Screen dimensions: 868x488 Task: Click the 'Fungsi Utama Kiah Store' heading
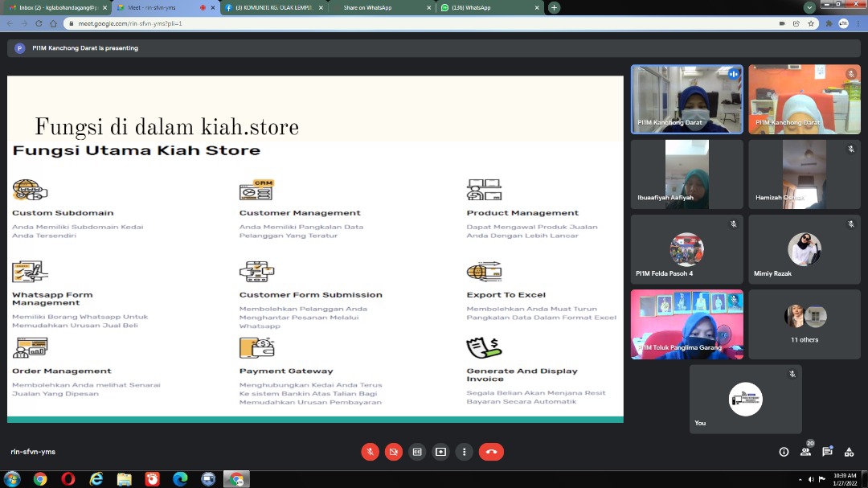point(136,150)
